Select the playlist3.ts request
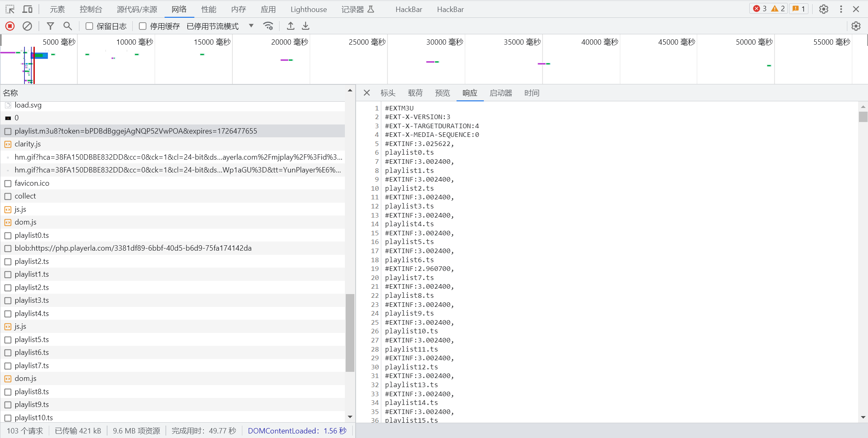This screenshot has height=438, width=868. click(x=172, y=300)
